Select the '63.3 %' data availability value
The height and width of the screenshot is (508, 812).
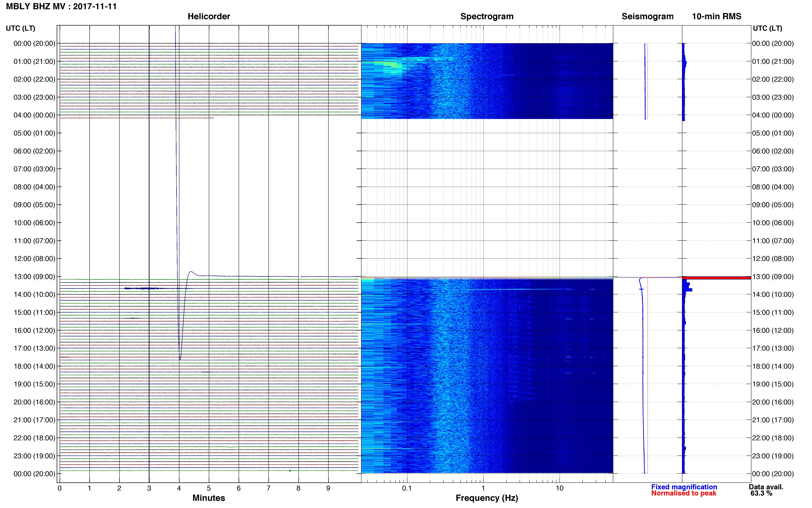coord(761,493)
